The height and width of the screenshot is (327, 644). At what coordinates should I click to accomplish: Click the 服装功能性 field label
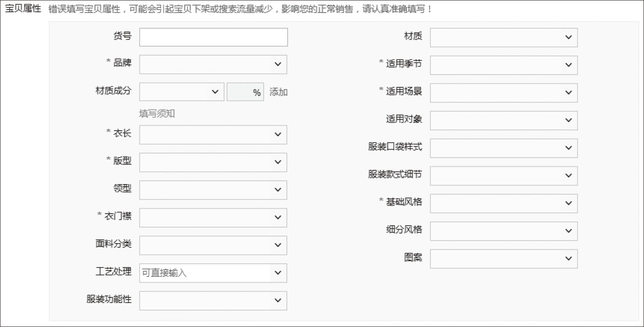pyautogui.click(x=109, y=300)
